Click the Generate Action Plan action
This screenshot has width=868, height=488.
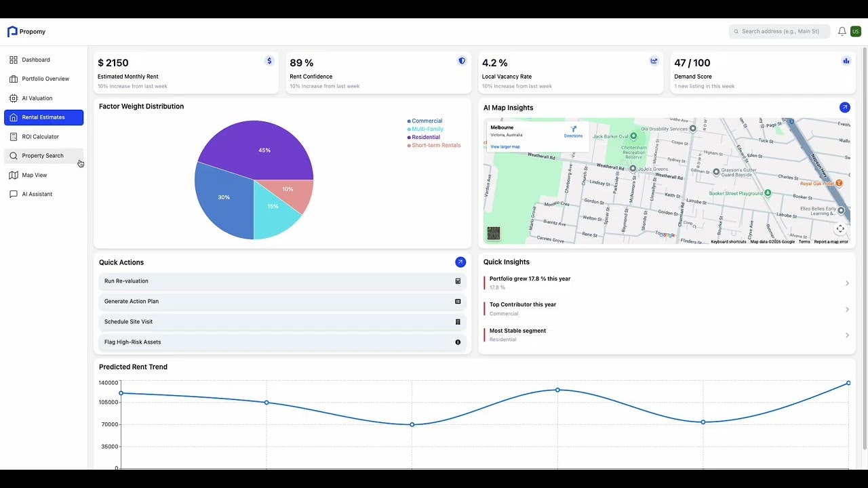283,302
